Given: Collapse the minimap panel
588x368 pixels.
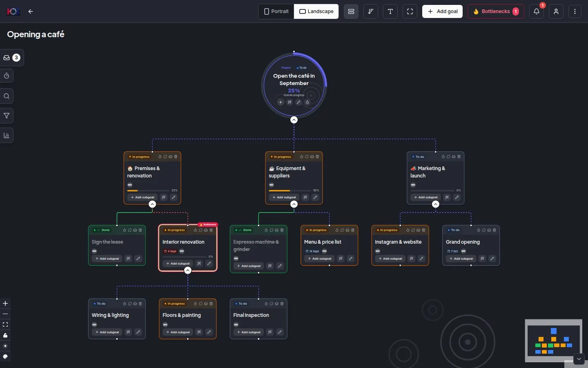Looking at the screenshot, I should click(579, 359).
